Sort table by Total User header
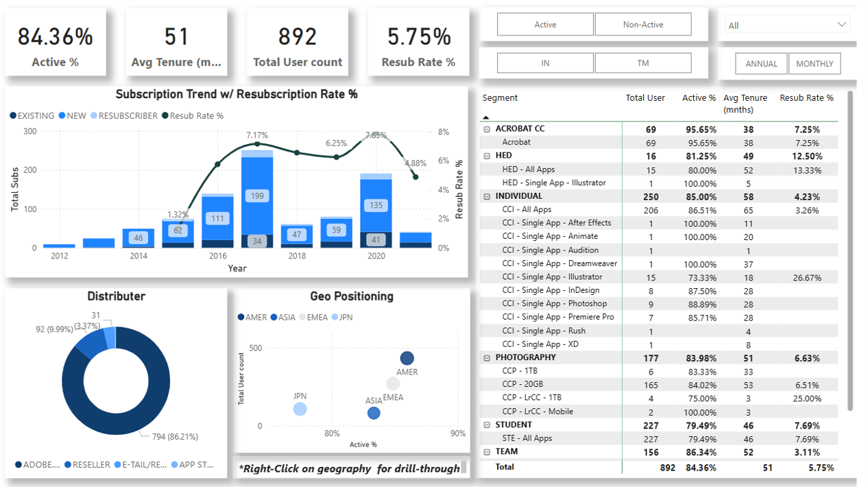Screen dimensions: 868x487 [645, 98]
